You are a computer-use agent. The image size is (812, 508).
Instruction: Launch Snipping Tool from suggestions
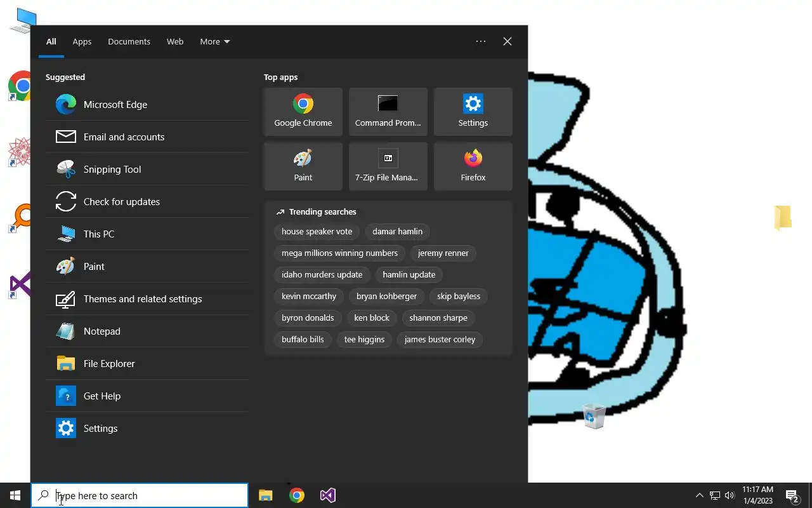click(147, 170)
